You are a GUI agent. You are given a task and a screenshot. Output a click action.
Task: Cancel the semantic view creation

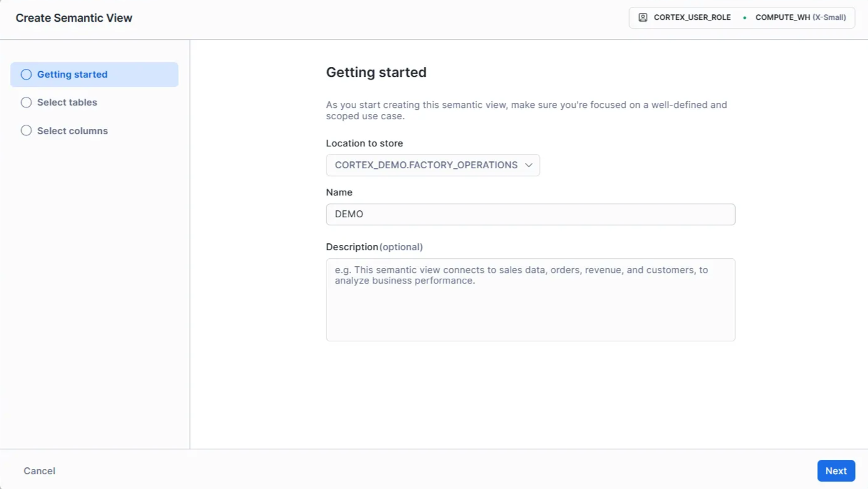(x=39, y=471)
